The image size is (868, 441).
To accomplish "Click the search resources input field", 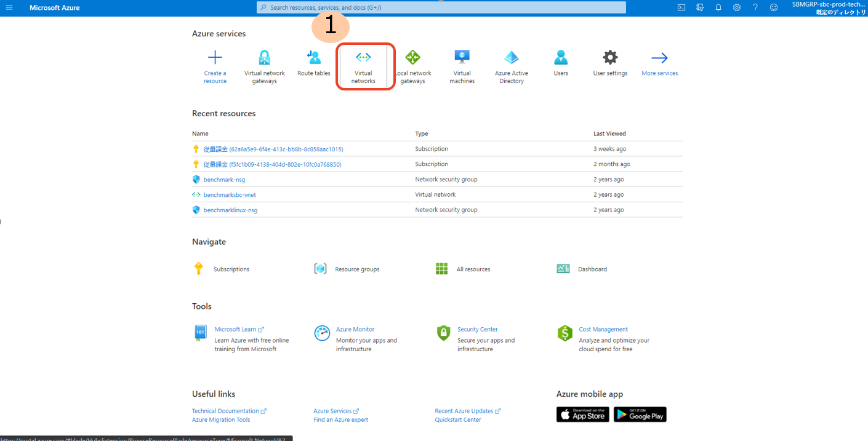I will click(x=441, y=7).
